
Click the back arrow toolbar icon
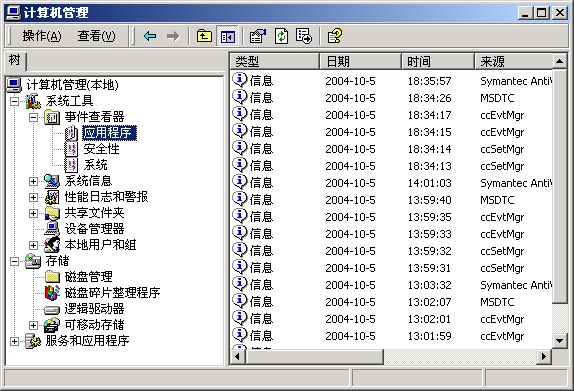pyautogui.click(x=150, y=36)
